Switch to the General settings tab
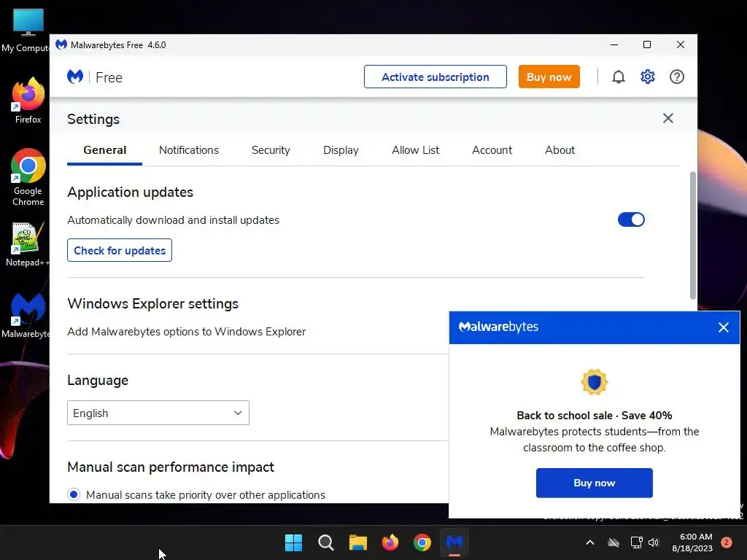This screenshot has height=560, width=747. (x=105, y=150)
